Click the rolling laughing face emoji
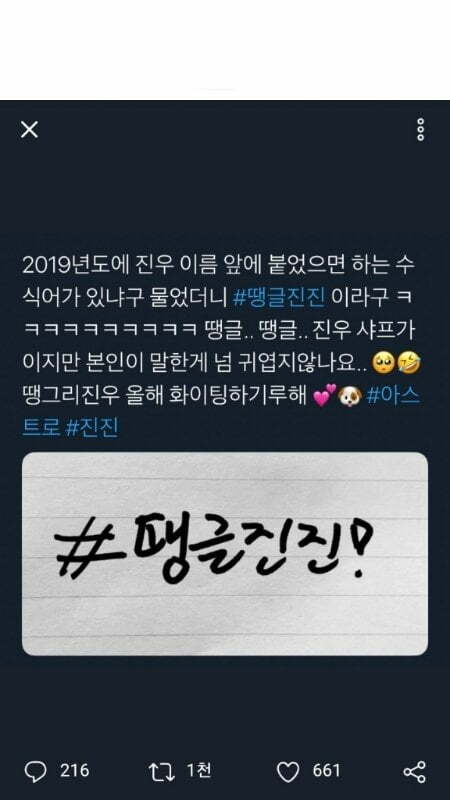Image resolution: width=450 pixels, height=800 pixels. tap(410, 363)
